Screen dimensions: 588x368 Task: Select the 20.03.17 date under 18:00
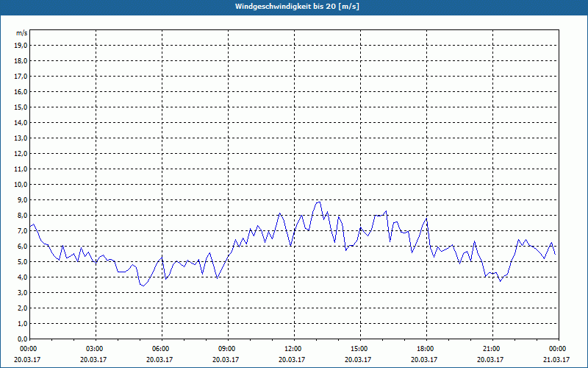coord(424,359)
